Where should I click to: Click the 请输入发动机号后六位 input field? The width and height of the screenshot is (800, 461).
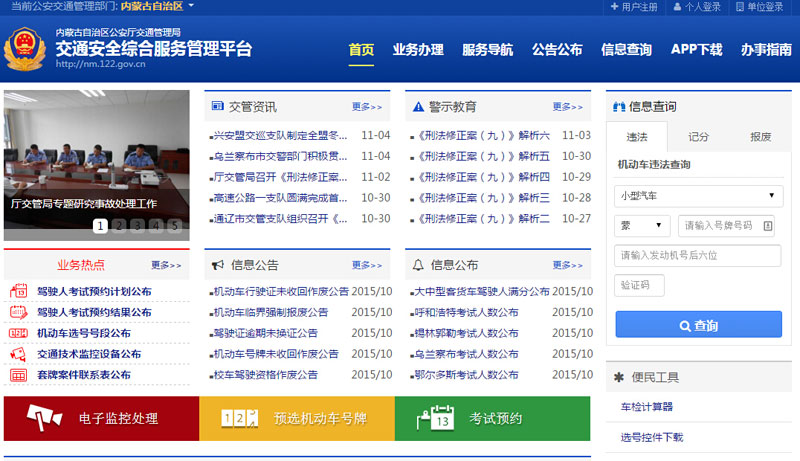coord(697,255)
